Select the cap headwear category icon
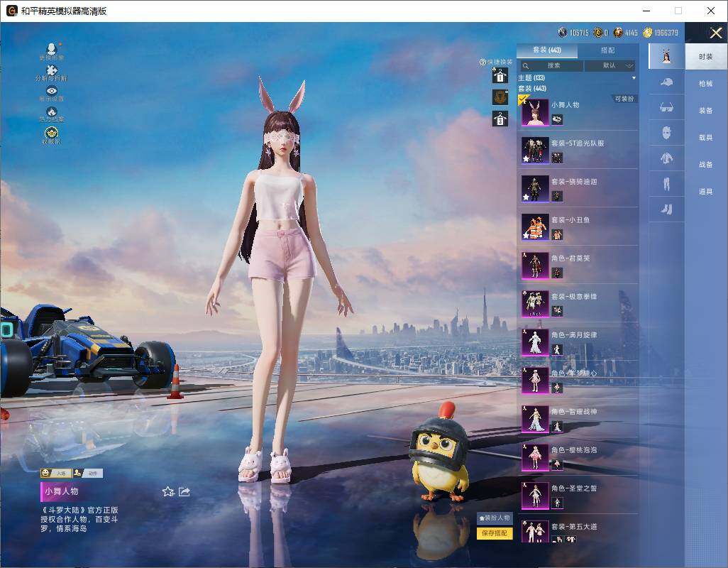The image size is (728, 568). 666,82
